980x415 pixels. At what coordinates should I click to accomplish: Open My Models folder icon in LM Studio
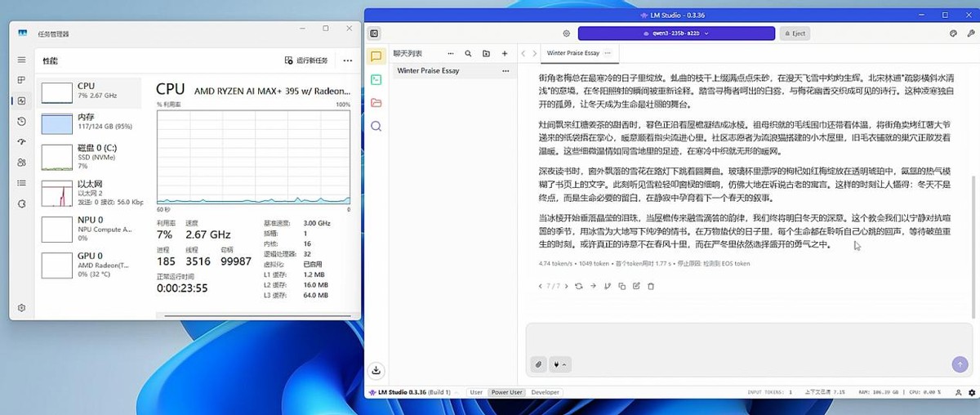376,103
